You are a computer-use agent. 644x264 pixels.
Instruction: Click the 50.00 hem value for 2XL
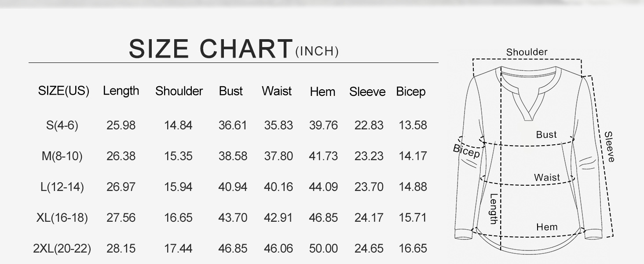[323, 249]
